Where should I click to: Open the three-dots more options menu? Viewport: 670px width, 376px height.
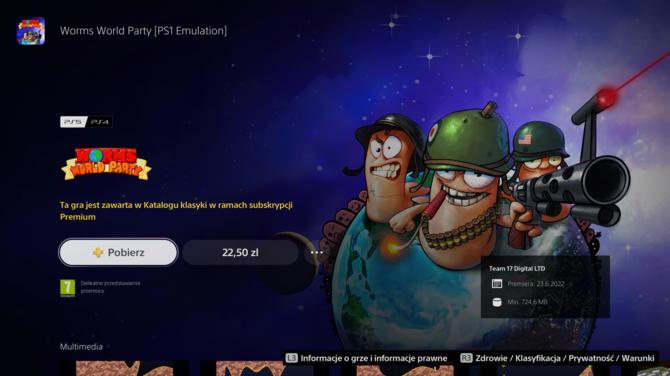317,253
